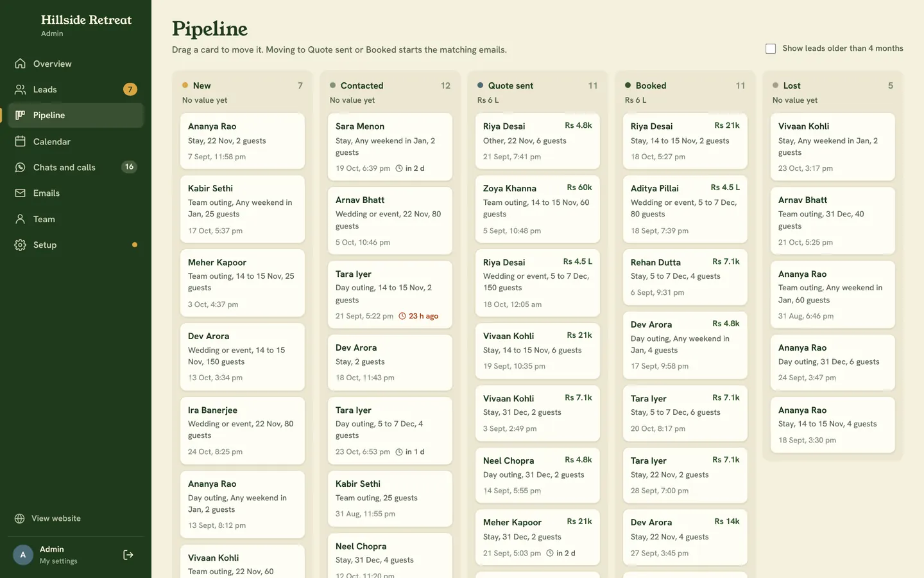Open the Vivaan Kohli card in Lost column
The height and width of the screenshot is (578, 924).
click(833, 147)
